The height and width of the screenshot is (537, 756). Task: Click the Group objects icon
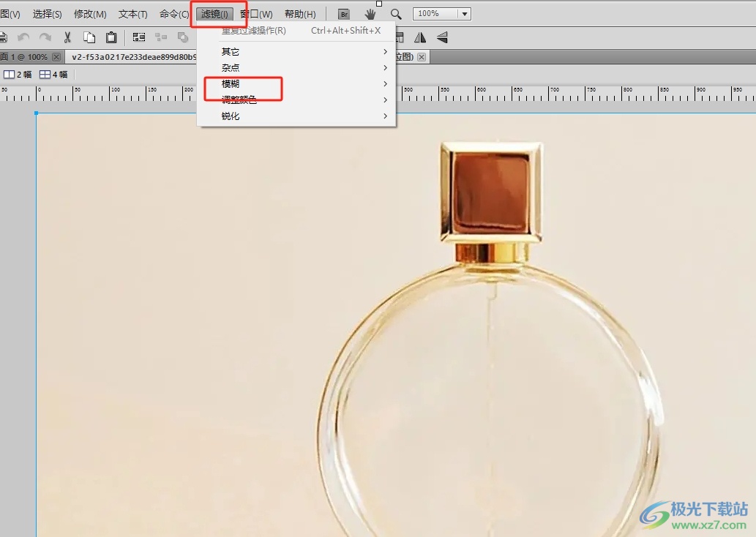pyautogui.click(x=139, y=37)
